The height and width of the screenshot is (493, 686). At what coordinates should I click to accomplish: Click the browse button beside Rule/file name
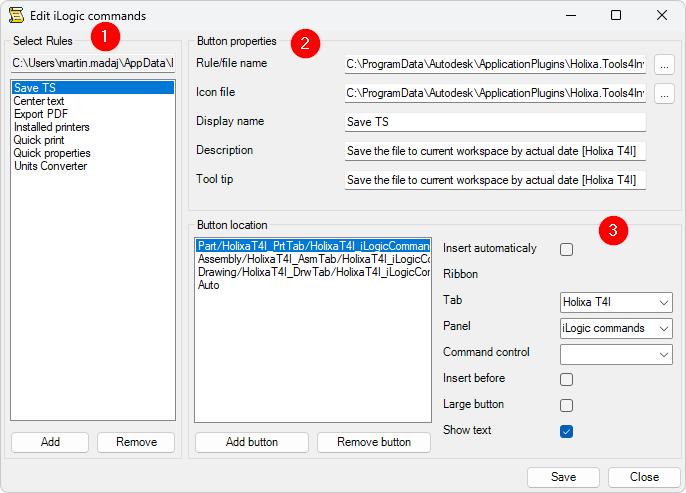pos(665,64)
